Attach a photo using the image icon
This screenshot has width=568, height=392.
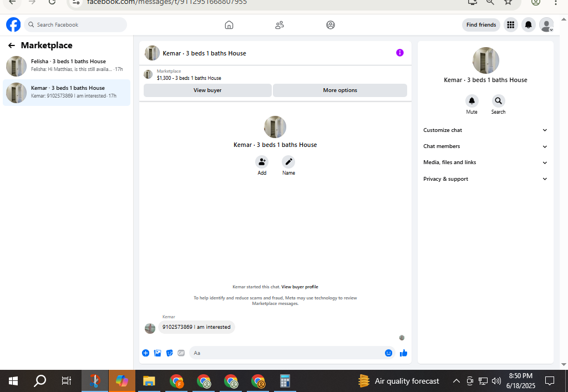[x=158, y=353]
